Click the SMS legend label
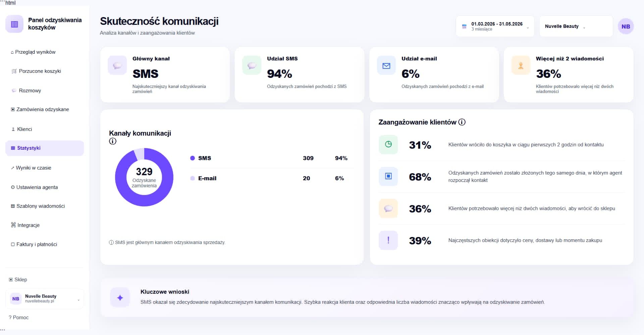This screenshot has height=335, width=644. pos(205,158)
